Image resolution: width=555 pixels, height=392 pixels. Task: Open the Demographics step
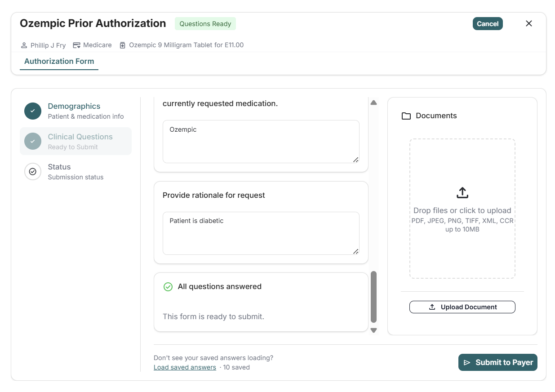(75, 111)
